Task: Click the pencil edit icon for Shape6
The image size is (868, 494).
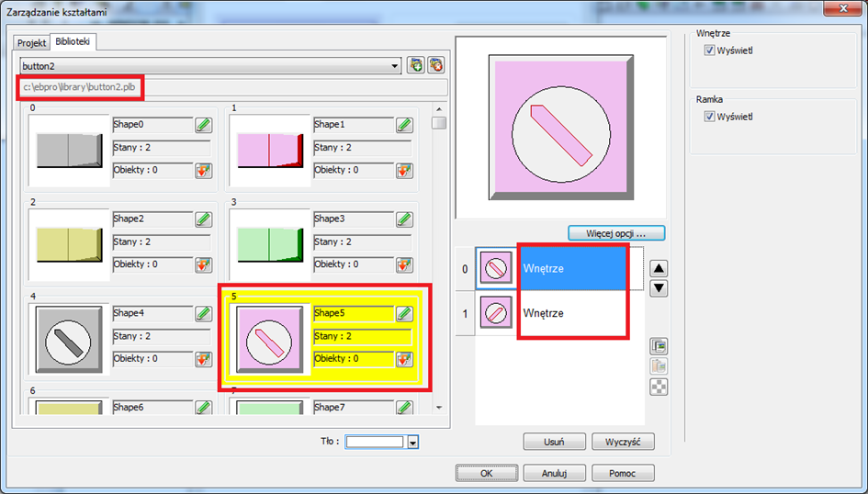Action: (x=204, y=408)
